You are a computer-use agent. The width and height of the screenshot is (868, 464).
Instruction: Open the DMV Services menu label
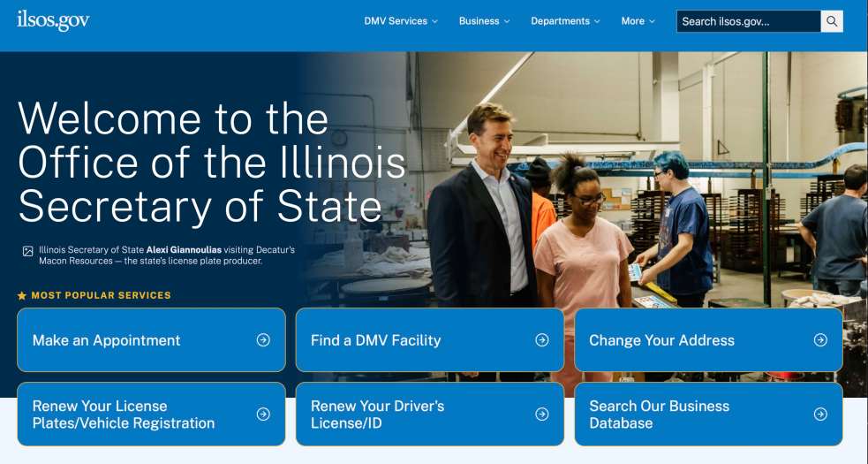[x=396, y=21]
